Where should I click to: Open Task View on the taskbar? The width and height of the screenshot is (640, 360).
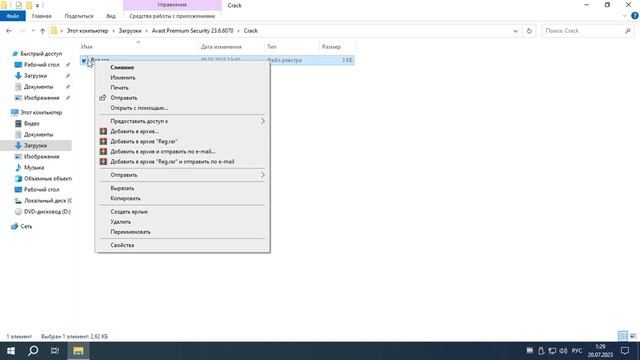coord(55,351)
